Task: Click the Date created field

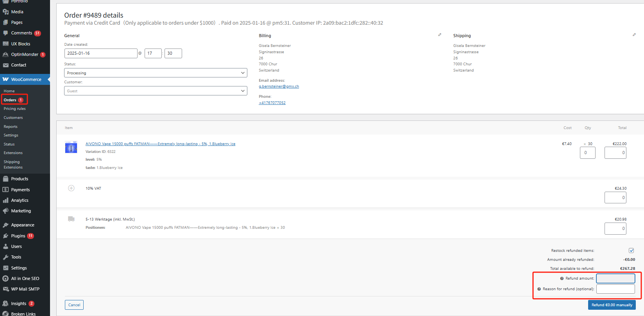Action: point(101,54)
